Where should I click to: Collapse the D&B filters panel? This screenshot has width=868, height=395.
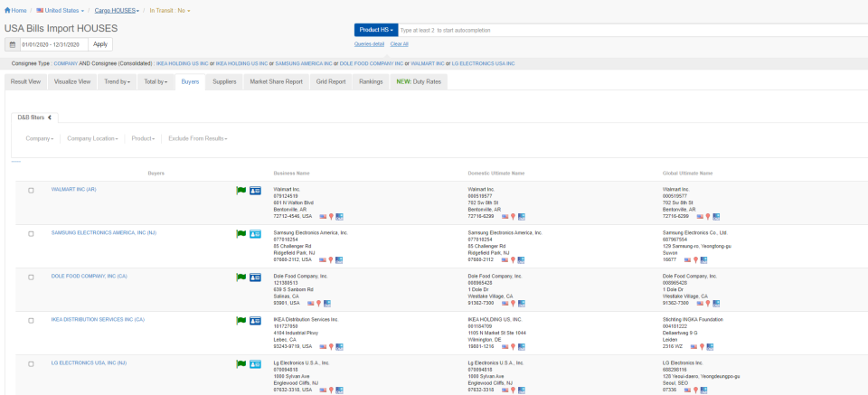tap(34, 118)
